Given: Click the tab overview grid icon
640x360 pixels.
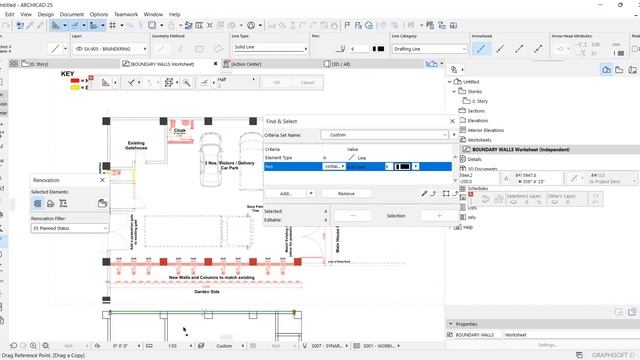Looking at the screenshot, I should coord(14,64).
